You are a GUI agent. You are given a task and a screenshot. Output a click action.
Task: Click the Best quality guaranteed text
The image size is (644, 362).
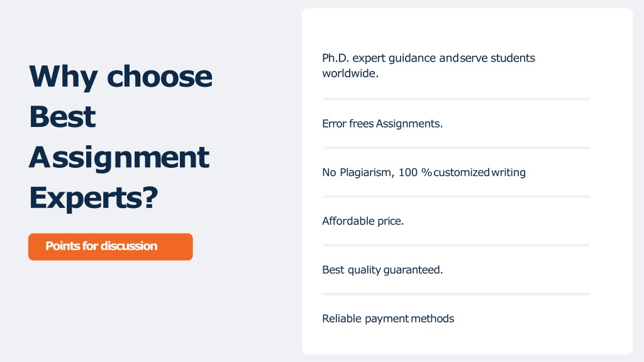coord(382,270)
